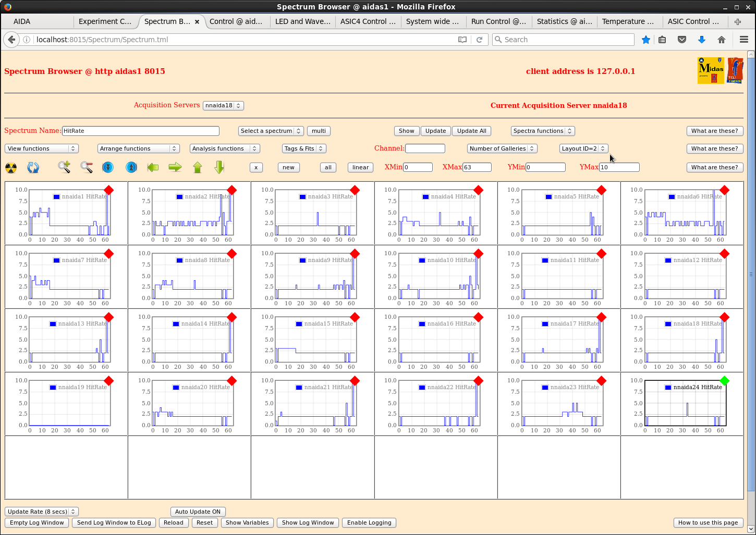
Task: Click the Show button
Action: pos(407,131)
